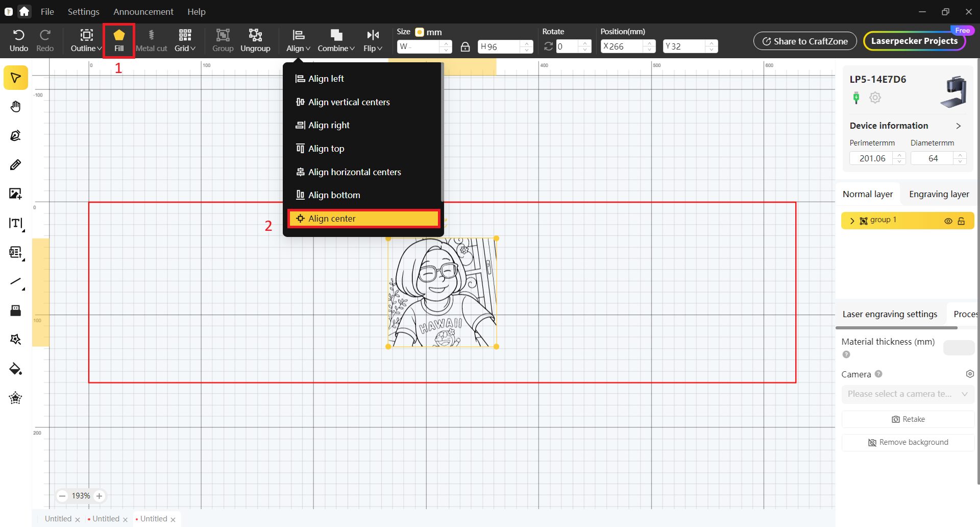
Task: Choose Align right from menu
Action: coord(363,125)
